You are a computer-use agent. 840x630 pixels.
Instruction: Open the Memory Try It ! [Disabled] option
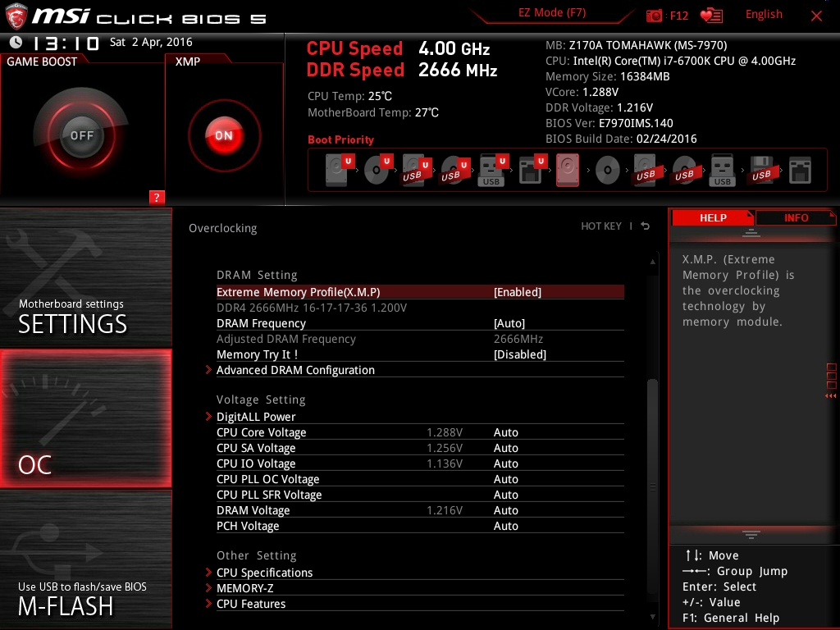tap(520, 354)
